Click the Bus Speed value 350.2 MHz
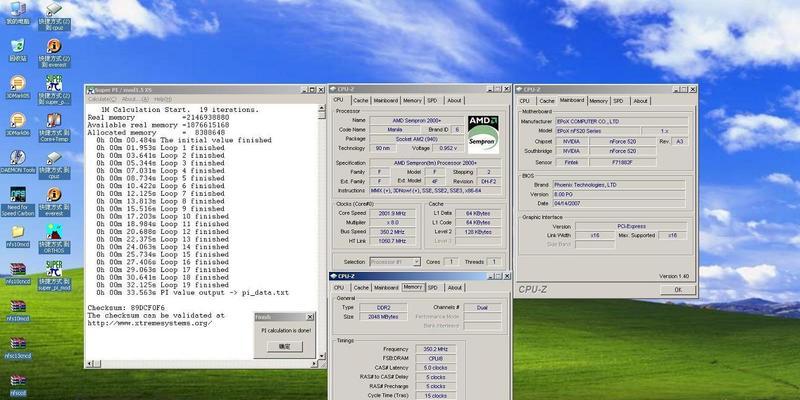The height and width of the screenshot is (400, 800). tap(392, 232)
